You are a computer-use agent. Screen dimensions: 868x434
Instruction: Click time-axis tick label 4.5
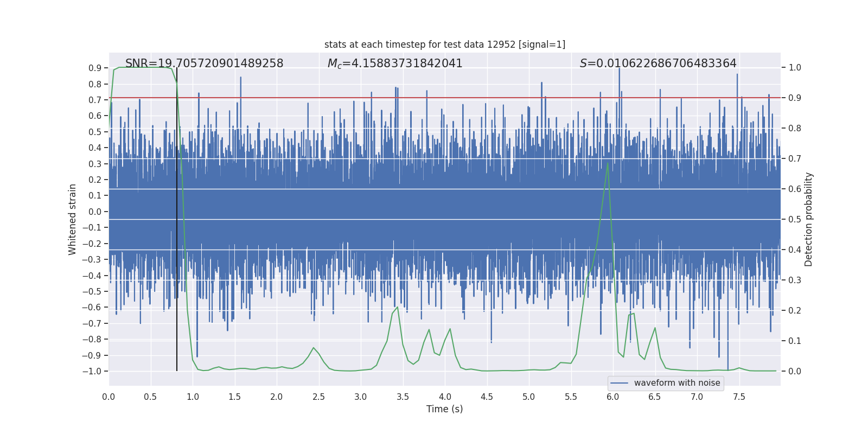click(487, 397)
